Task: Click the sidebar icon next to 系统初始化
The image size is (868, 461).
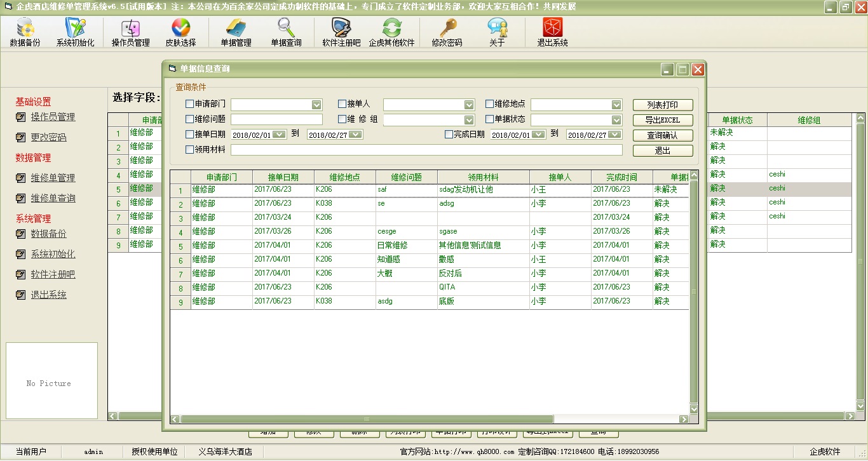Action: pyautogui.click(x=21, y=254)
